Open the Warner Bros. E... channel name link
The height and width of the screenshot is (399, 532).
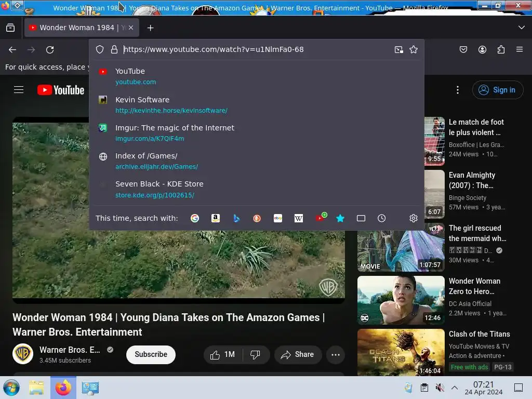[70, 350]
